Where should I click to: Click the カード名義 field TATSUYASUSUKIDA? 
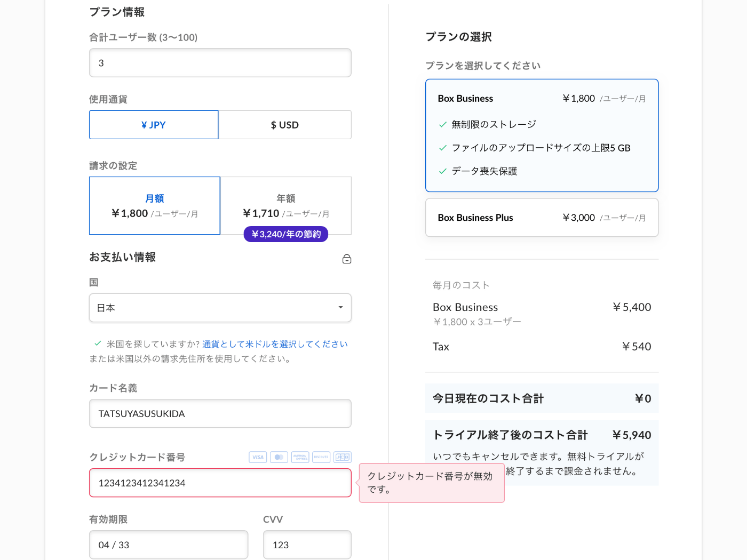tap(220, 413)
